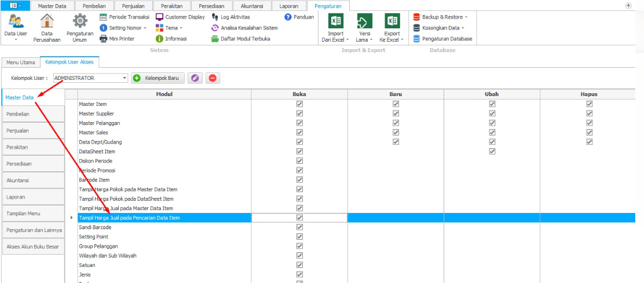Open the Tema dropdown

(181, 28)
